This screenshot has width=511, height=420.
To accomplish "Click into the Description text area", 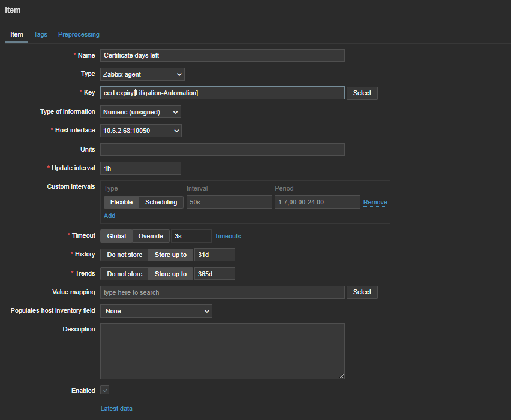I will 222,350.
